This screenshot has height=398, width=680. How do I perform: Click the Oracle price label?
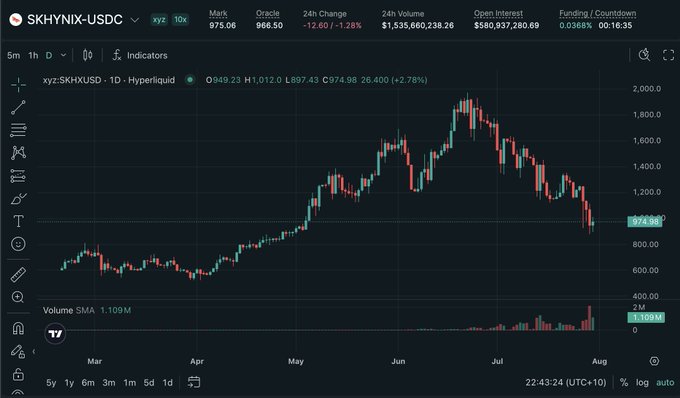[x=268, y=13]
